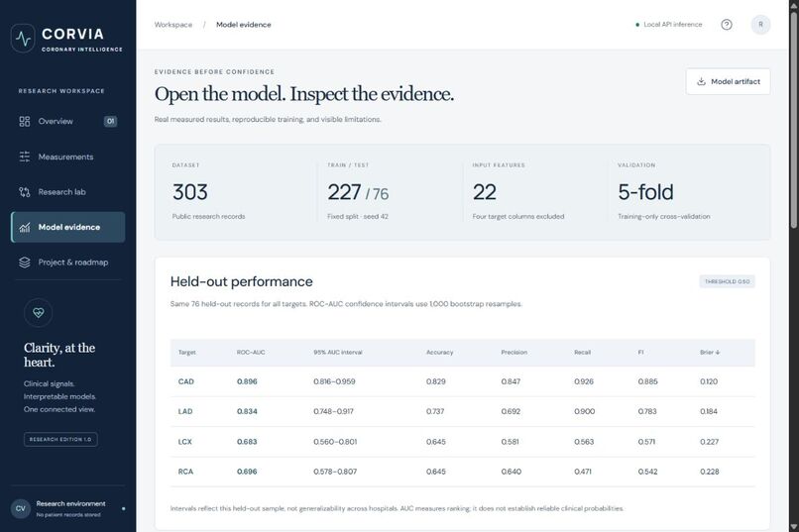Open the user avatar R
The image size is (799, 532).
760,25
